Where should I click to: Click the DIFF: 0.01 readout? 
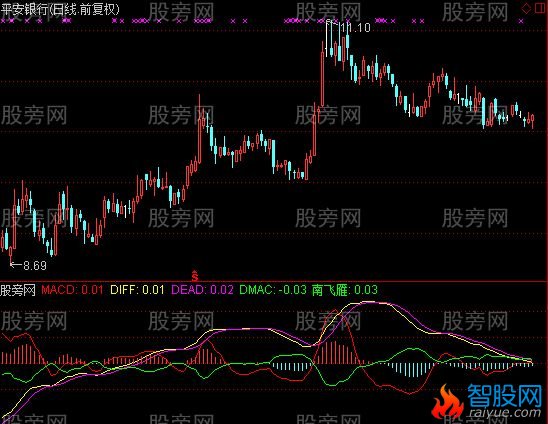point(137,290)
